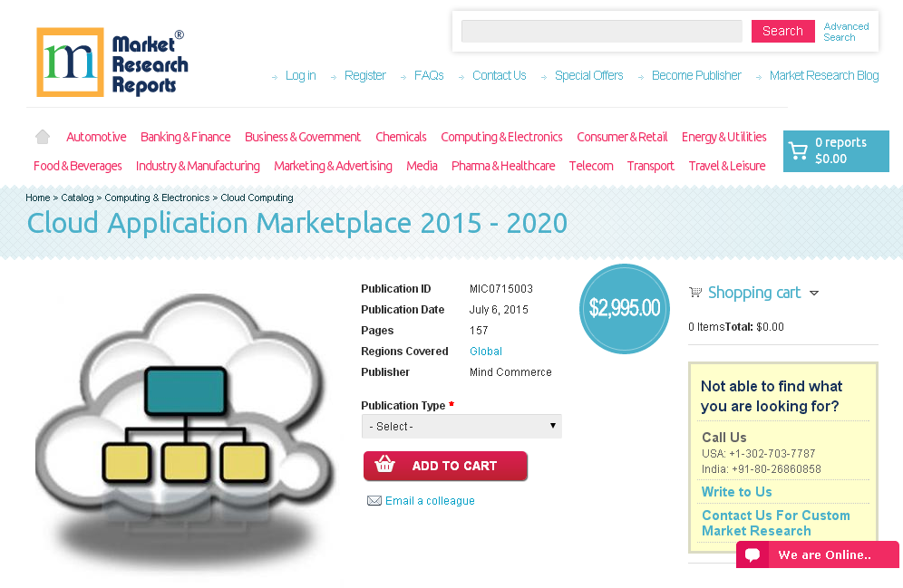Click the ADD TO CART button
903x588 pixels.
click(445, 465)
